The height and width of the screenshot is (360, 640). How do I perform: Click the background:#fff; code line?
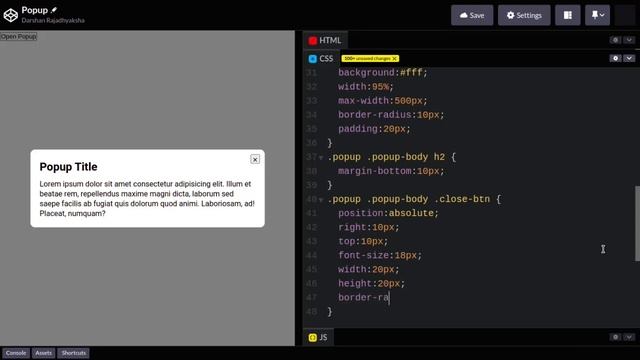[x=382, y=73]
